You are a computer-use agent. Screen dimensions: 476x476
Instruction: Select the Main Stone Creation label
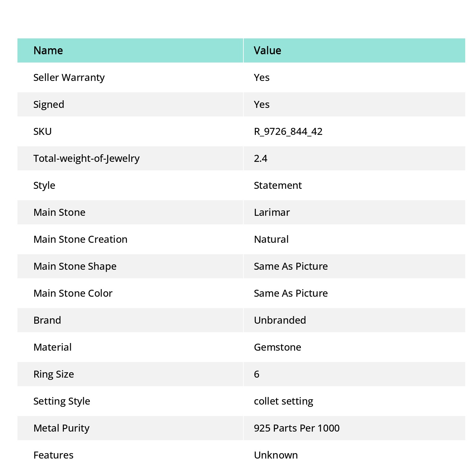click(x=80, y=239)
